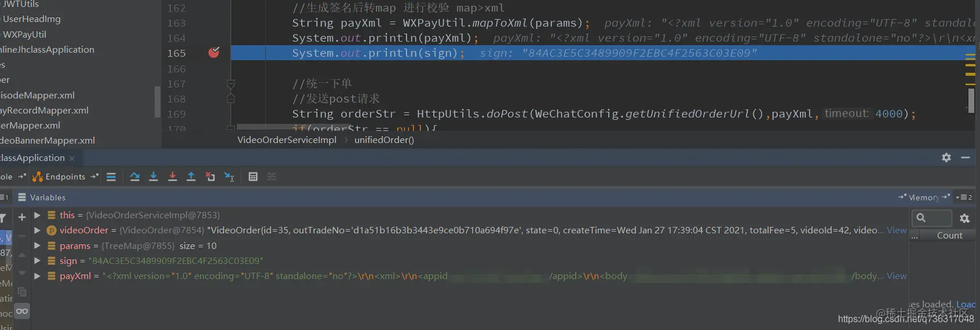Click the Load classes link
The image size is (980, 330).
tap(966, 304)
